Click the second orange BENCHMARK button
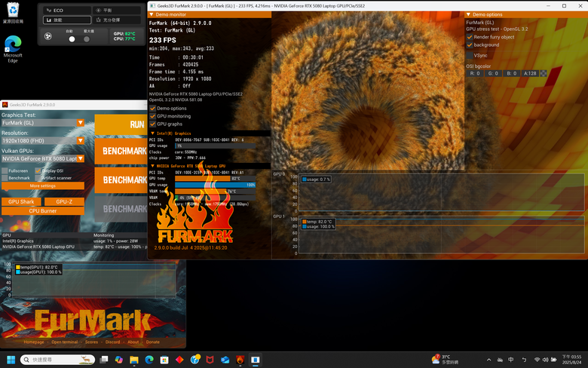588x368 pixels. (121, 180)
